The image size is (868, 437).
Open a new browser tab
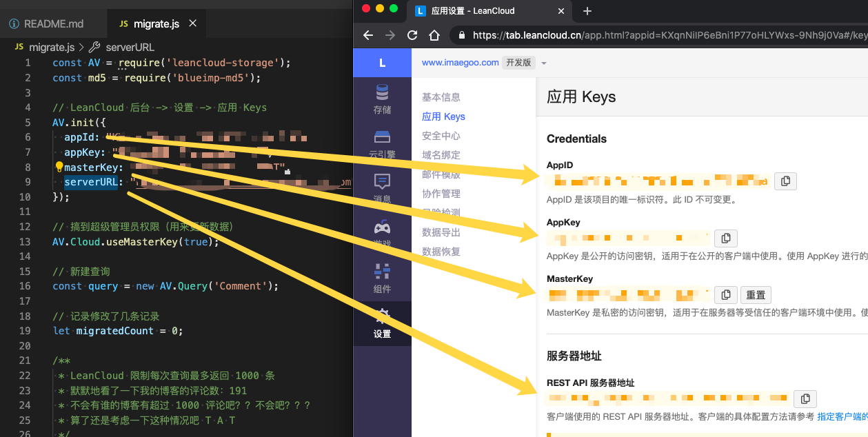587,11
